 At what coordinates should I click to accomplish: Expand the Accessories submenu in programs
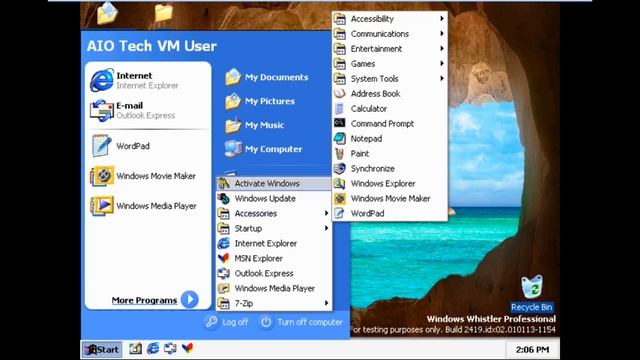coord(273,213)
